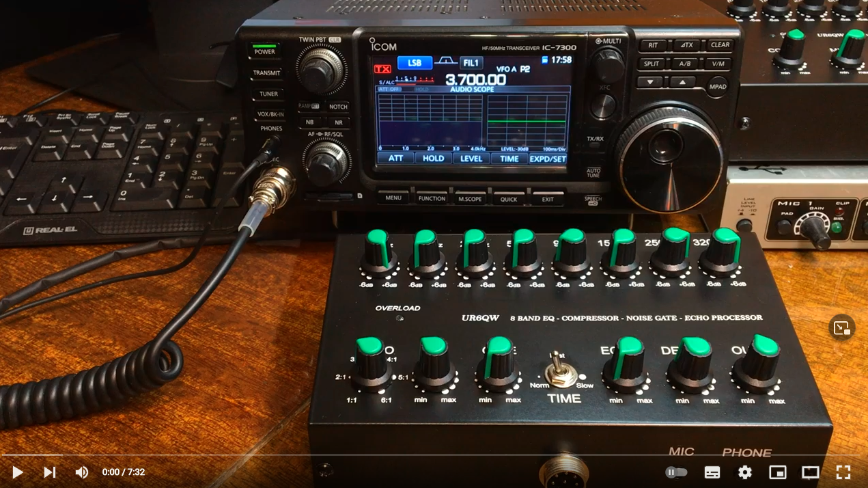Screen dimensions: 868x488
Task: Enter full screen mode
Action: [x=843, y=472]
